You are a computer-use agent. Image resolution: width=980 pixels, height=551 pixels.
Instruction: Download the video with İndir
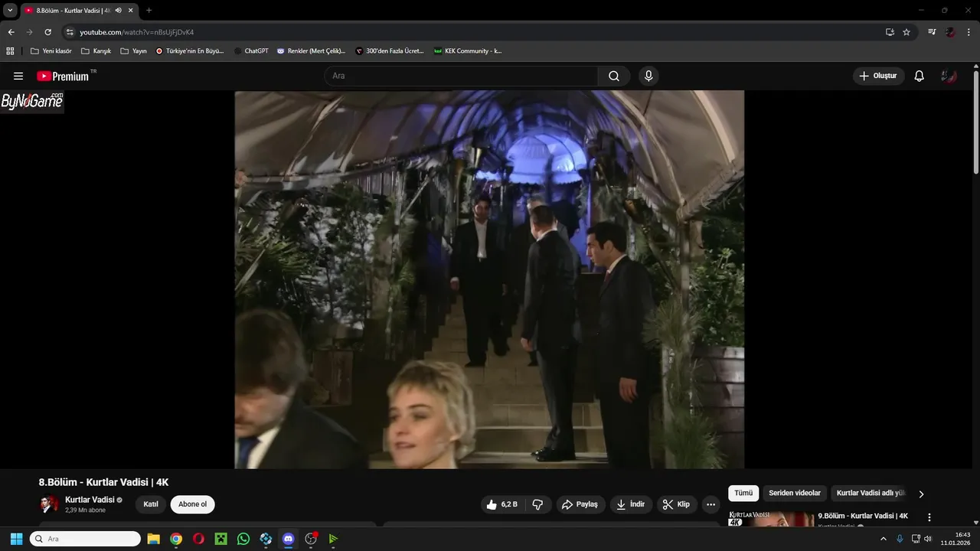click(631, 504)
